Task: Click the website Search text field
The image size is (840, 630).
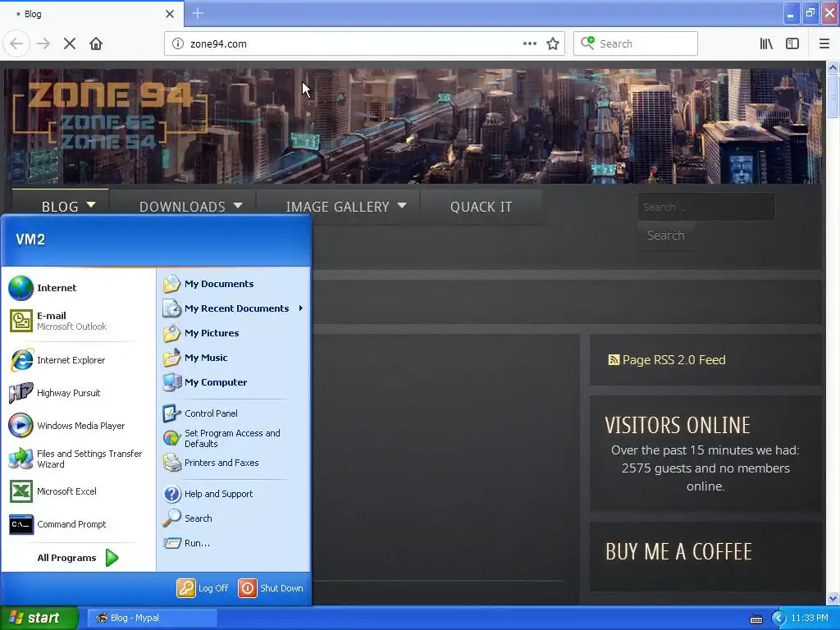Action: (706, 207)
